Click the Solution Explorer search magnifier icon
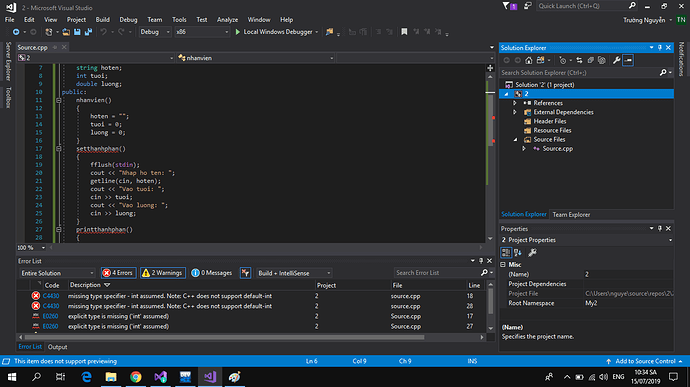The image size is (690, 387). (663, 73)
